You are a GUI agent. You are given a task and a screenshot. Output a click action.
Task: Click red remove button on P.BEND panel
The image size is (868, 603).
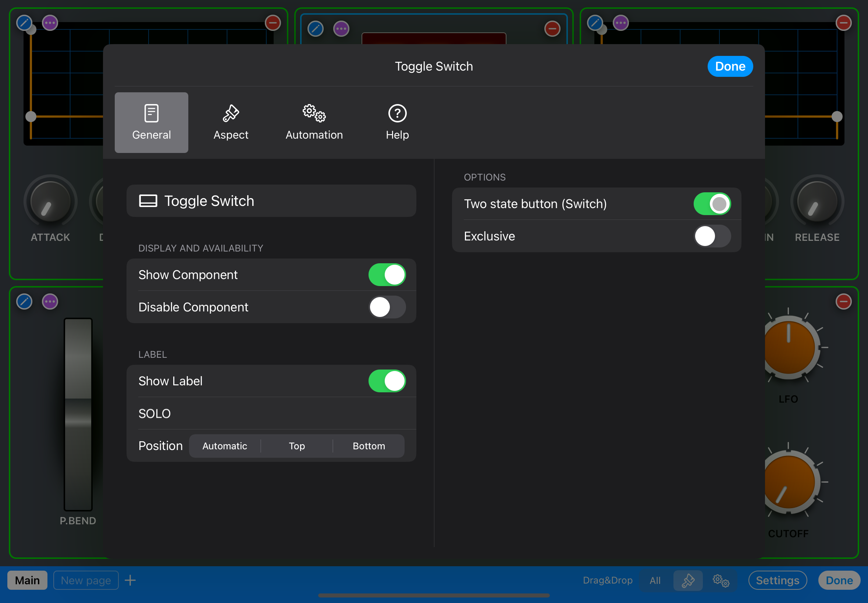843,301
